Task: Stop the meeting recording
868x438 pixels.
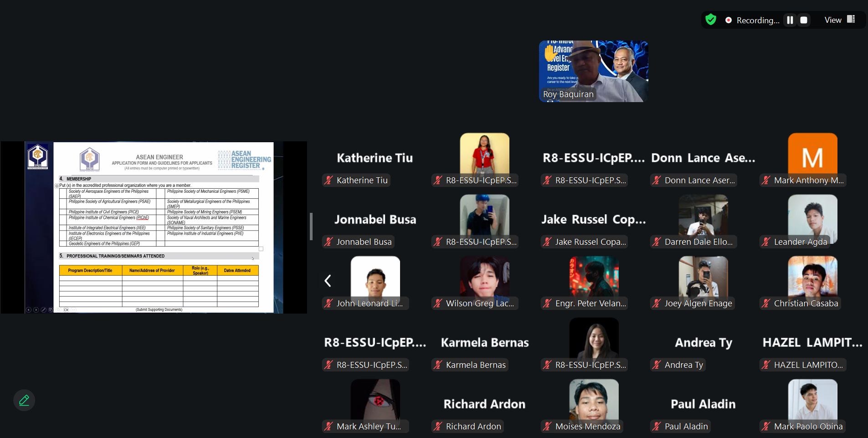Action: (x=804, y=20)
